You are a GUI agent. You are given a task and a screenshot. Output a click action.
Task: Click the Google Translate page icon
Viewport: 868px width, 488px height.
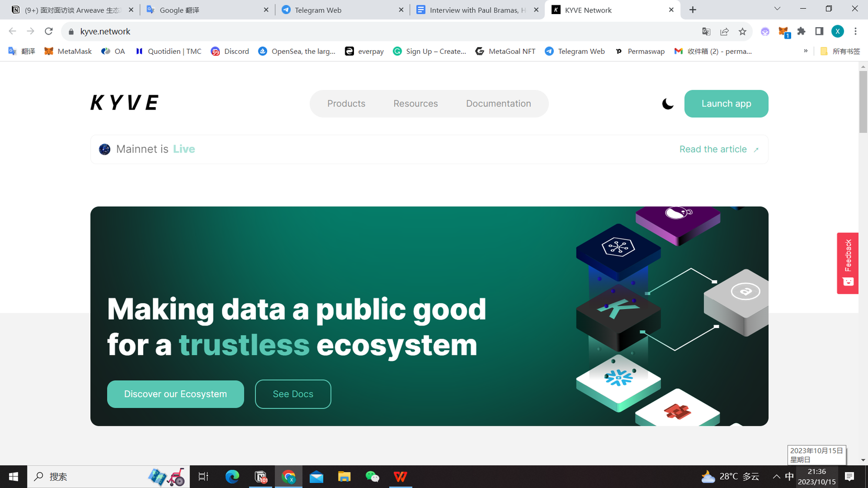tap(706, 31)
